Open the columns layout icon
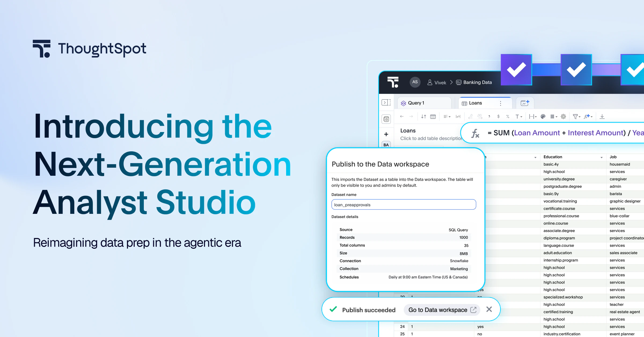Viewport: 644px width, 337px height. [433, 116]
